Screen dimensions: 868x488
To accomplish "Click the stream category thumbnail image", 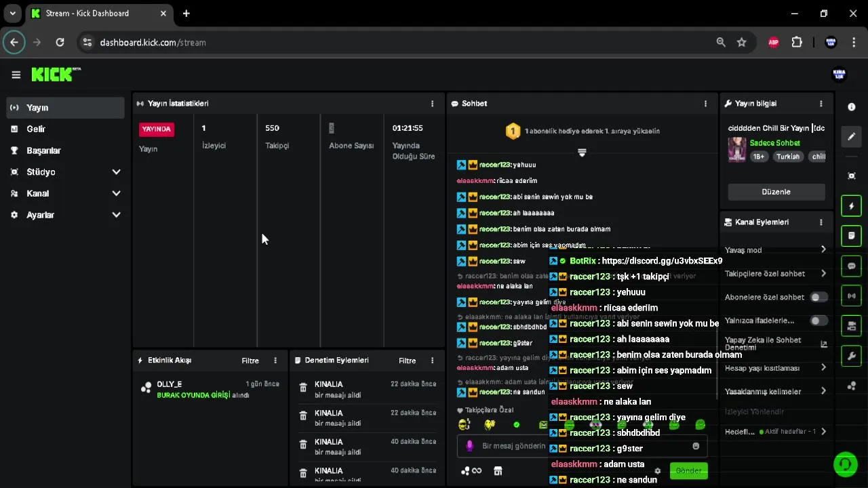I will (737, 150).
